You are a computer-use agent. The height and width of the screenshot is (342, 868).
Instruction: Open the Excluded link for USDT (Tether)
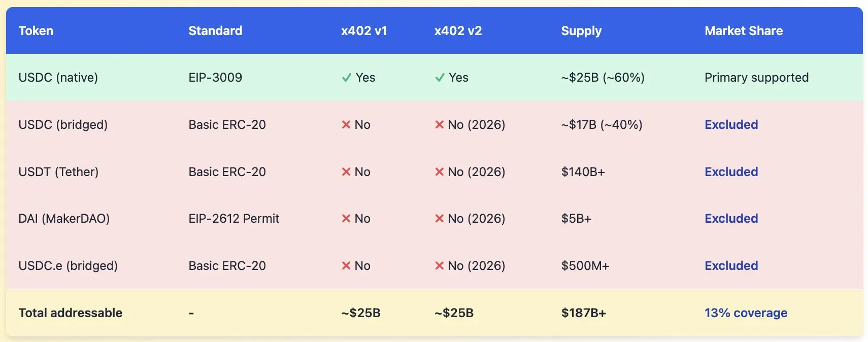tap(731, 172)
